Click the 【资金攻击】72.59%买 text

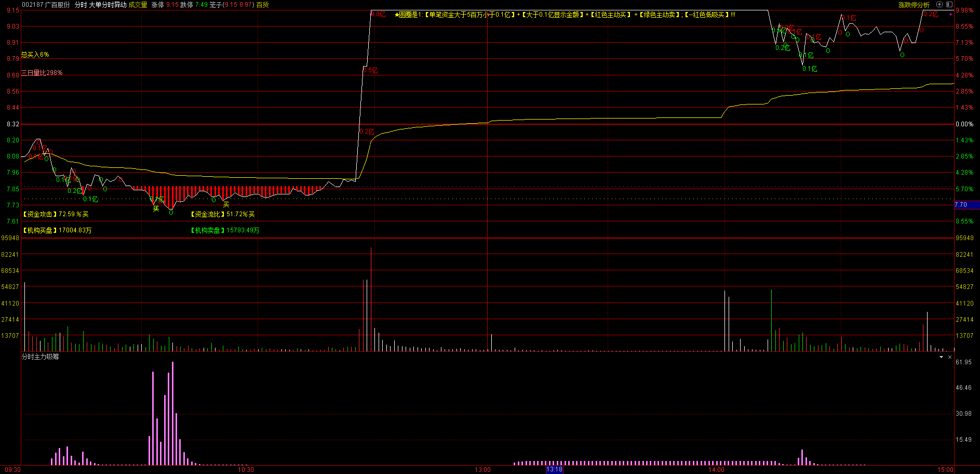pyautogui.click(x=56, y=214)
